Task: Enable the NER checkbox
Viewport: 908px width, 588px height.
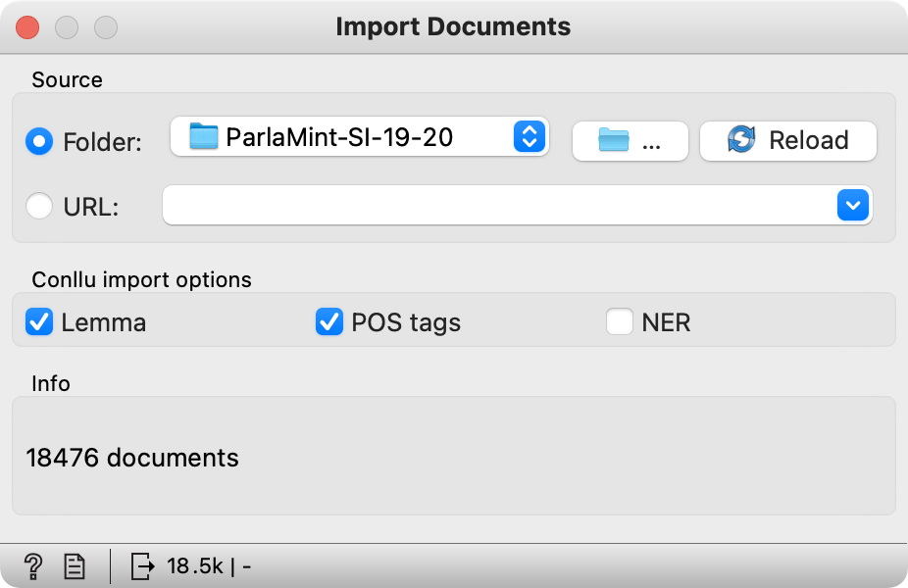Action: coord(619,321)
